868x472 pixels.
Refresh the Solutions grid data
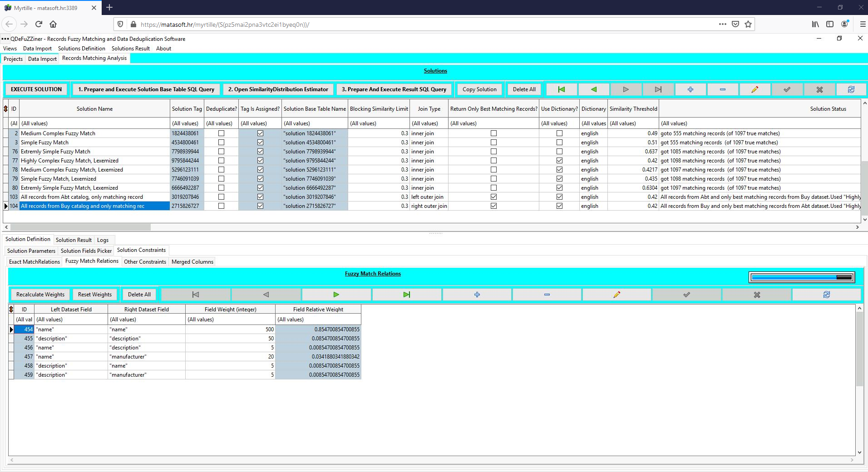pyautogui.click(x=851, y=89)
